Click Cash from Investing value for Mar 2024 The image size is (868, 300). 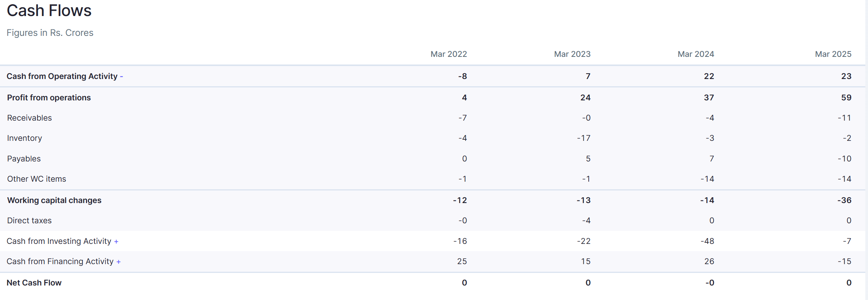pyautogui.click(x=707, y=241)
